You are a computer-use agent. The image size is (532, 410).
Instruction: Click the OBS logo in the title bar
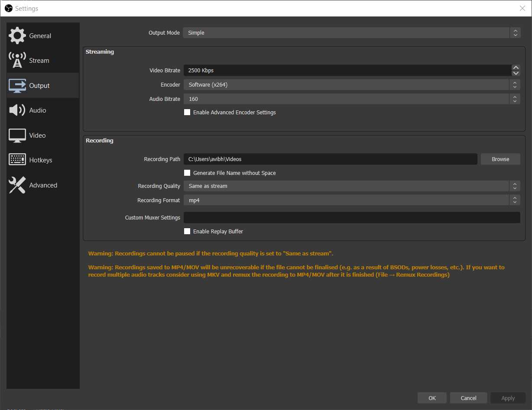(8, 8)
